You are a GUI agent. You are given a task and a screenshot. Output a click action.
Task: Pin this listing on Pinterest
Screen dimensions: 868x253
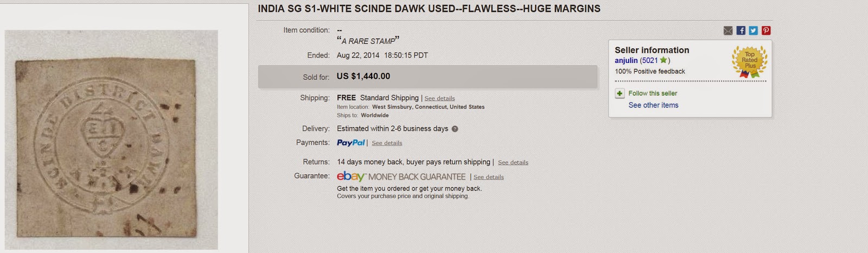[766, 31]
